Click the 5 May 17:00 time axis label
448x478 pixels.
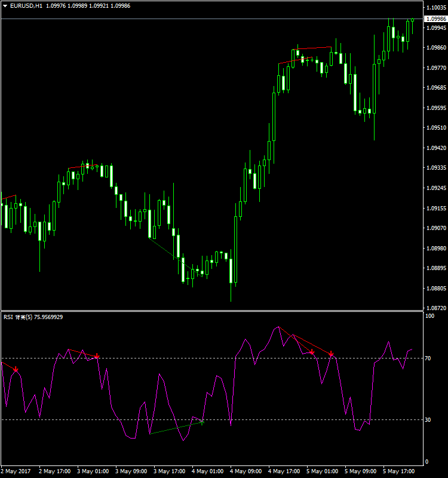[398, 471]
